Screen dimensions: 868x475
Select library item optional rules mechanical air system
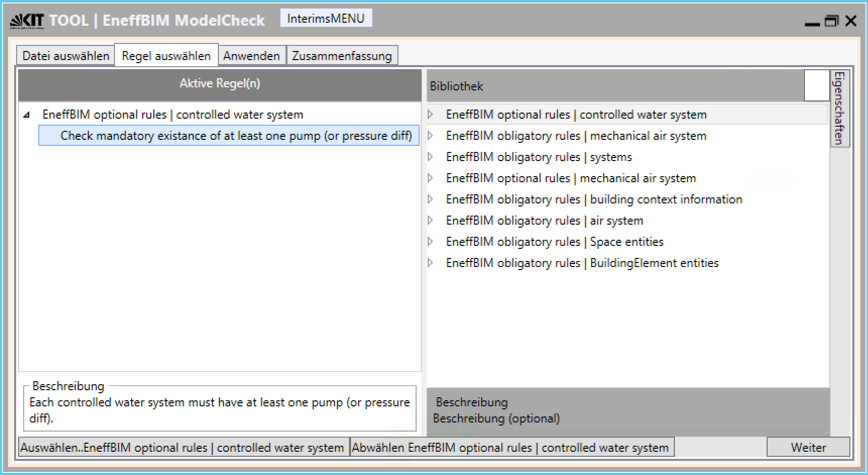click(x=571, y=178)
